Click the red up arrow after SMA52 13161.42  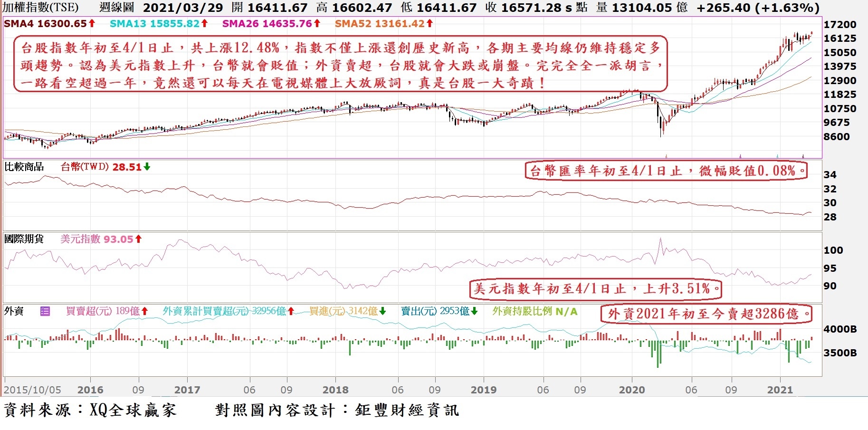pyautogui.click(x=429, y=23)
